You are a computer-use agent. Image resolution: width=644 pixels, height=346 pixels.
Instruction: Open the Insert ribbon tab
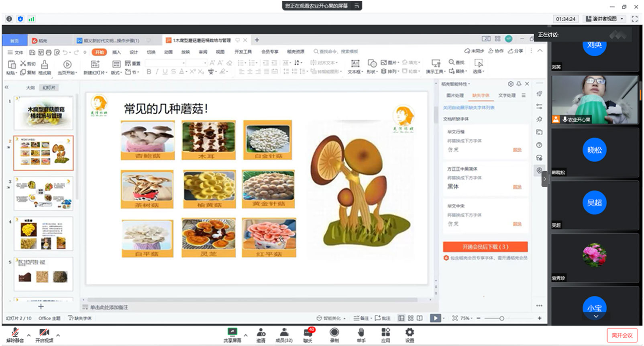tap(116, 52)
